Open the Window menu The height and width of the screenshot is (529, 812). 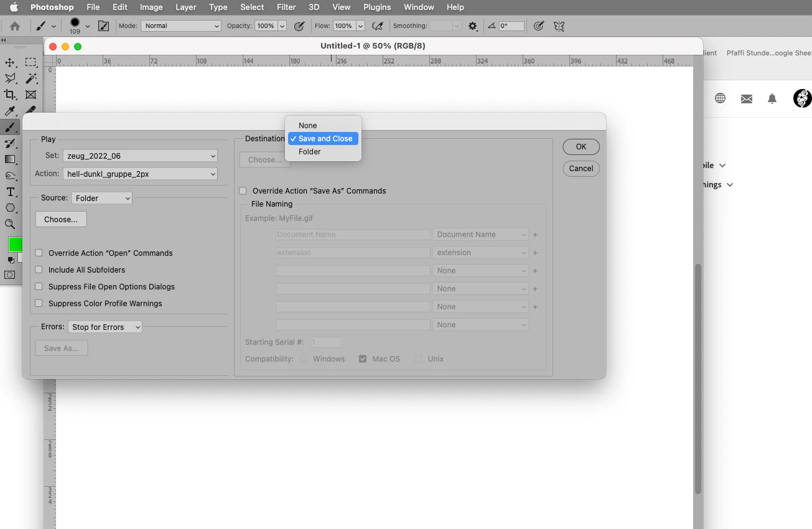pyautogui.click(x=419, y=7)
